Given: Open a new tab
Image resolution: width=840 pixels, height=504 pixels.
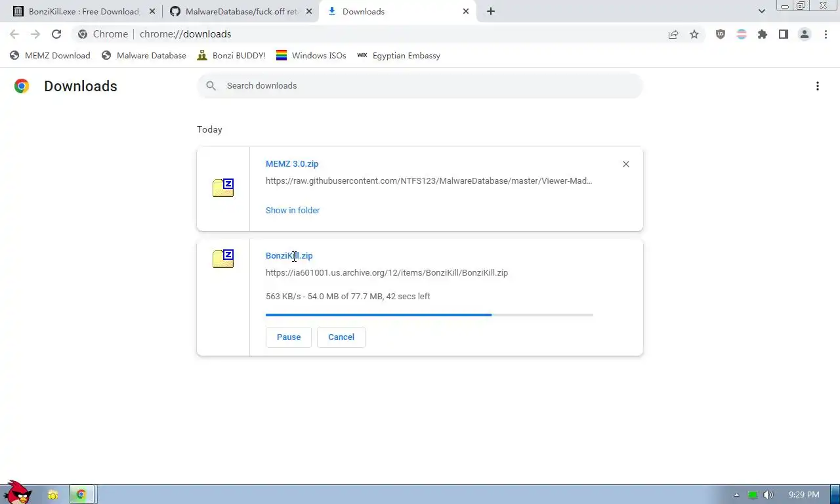Looking at the screenshot, I should tap(491, 11).
